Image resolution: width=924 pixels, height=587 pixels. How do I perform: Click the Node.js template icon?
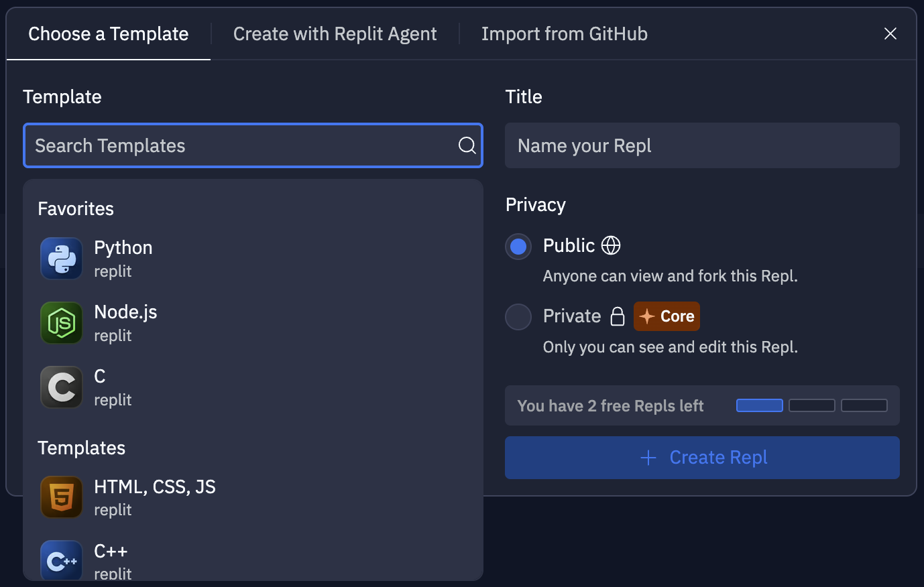point(62,323)
